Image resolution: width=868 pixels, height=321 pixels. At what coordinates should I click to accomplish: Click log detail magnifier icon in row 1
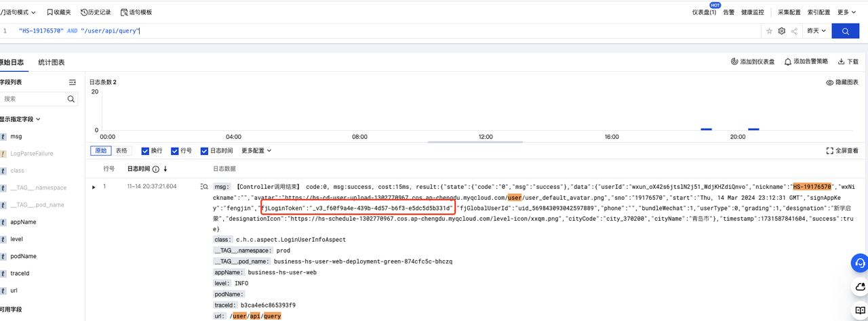204,186
